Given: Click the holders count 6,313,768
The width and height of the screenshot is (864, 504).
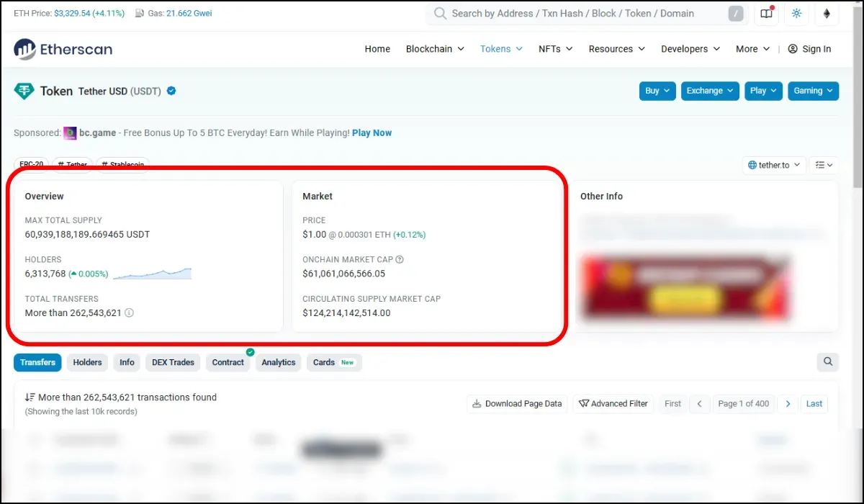Looking at the screenshot, I should click(x=45, y=274).
